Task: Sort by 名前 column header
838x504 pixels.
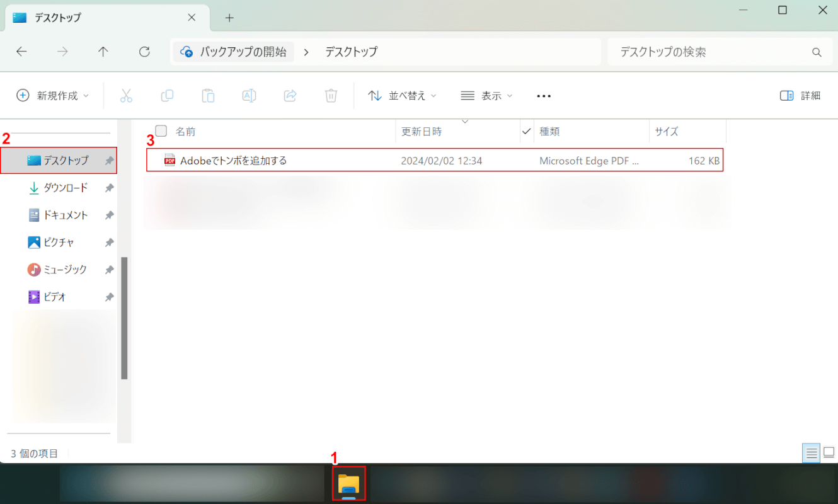Action: (x=185, y=132)
